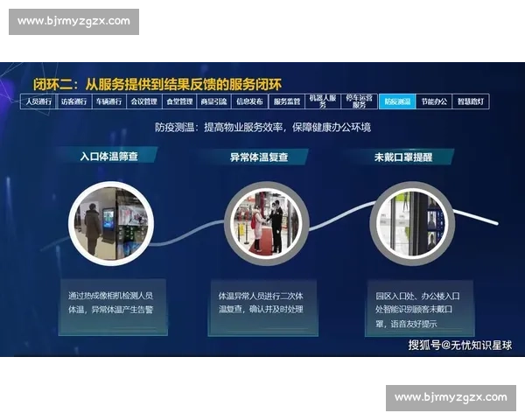Open the 会议管理 tab

pyautogui.click(x=144, y=101)
